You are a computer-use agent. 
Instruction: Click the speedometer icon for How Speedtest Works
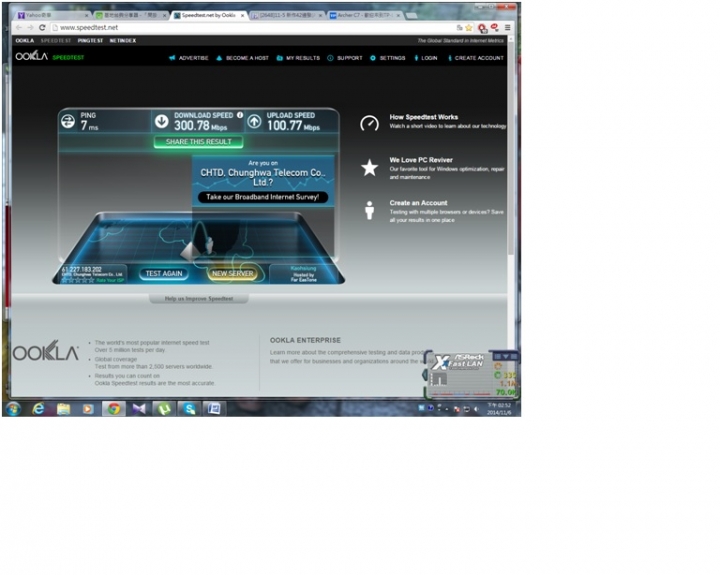pos(369,123)
